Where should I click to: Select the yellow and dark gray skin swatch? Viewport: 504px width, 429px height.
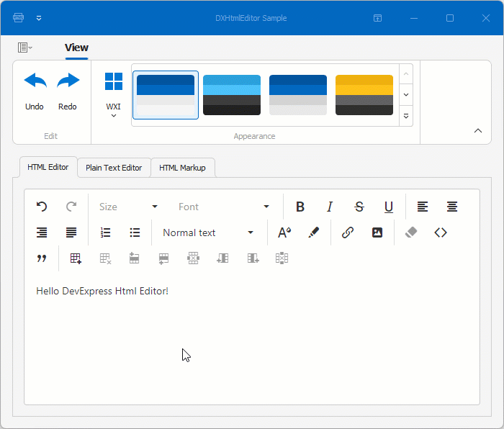pyautogui.click(x=364, y=95)
